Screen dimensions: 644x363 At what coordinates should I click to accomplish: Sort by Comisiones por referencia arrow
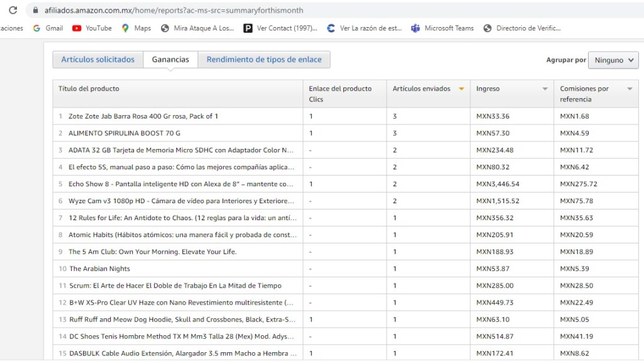(630, 89)
